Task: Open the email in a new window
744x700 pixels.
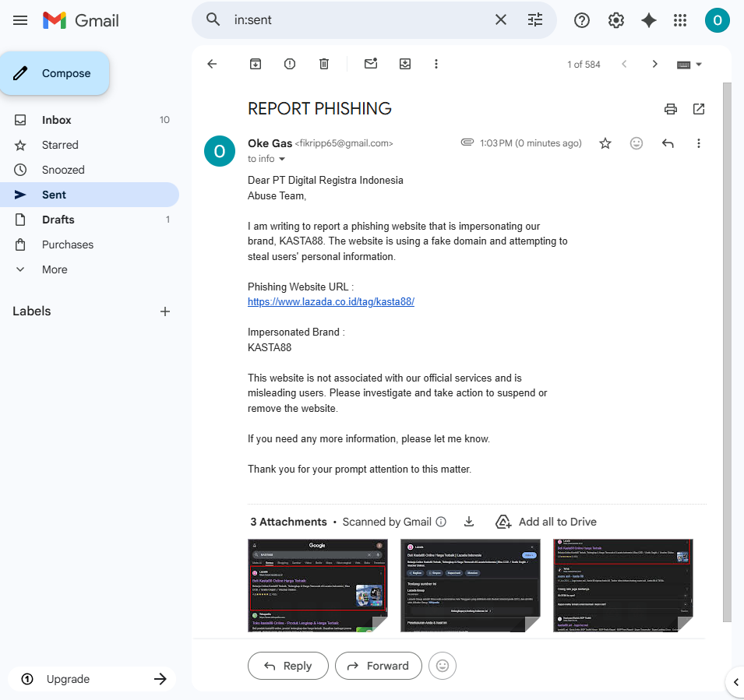Action: click(699, 109)
